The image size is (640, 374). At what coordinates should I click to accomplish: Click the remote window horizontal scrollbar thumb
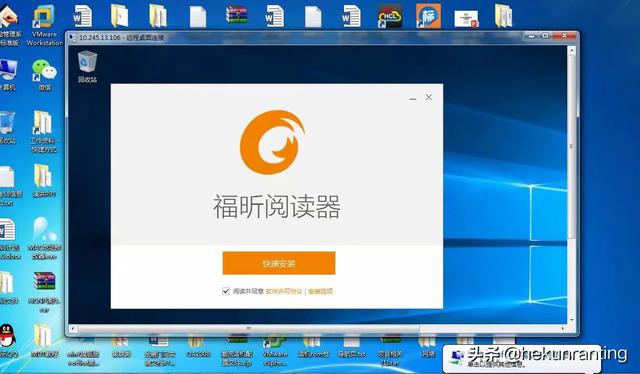(249, 328)
